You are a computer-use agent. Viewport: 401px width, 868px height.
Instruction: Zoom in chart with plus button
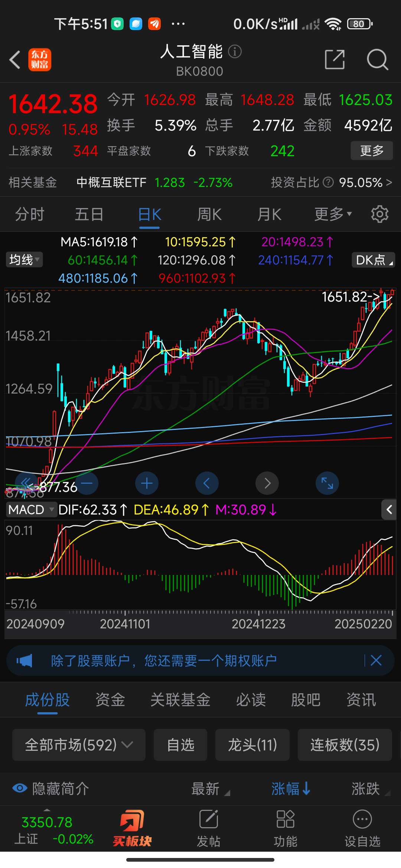(x=147, y=483)
